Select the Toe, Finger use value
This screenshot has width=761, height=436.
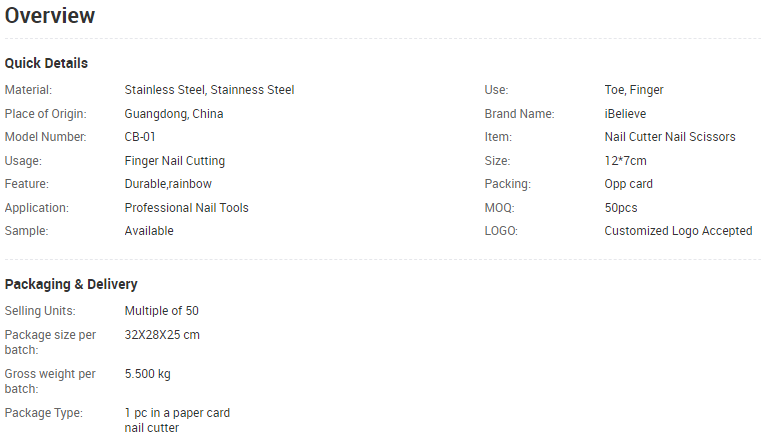(634, 90)
